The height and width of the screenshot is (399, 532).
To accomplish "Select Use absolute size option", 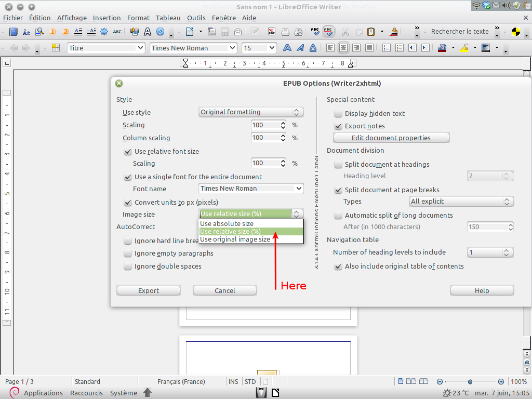I will [x=251, y=223].
